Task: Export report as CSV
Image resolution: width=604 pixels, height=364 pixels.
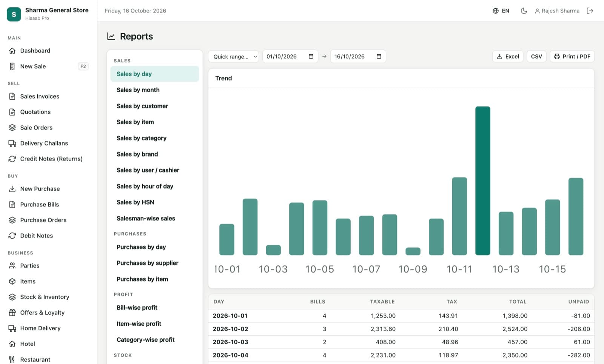Action: pos(536,56)
